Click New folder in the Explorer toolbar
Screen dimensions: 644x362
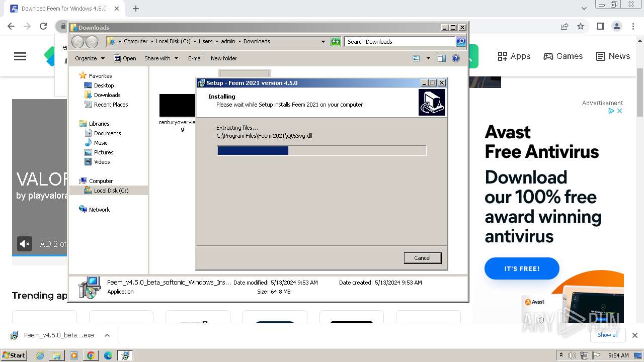[224, 58]
